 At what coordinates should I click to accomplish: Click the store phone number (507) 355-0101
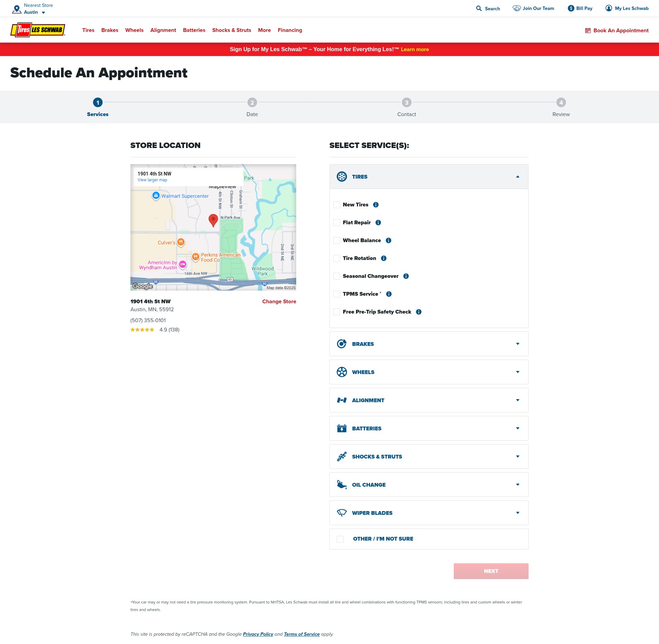tap(148, 320)
